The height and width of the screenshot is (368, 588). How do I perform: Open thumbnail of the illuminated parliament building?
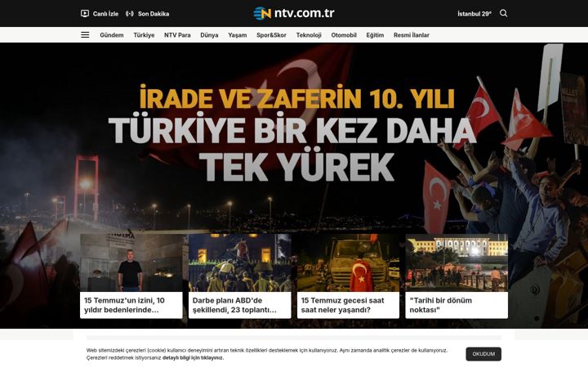[457, 263]
